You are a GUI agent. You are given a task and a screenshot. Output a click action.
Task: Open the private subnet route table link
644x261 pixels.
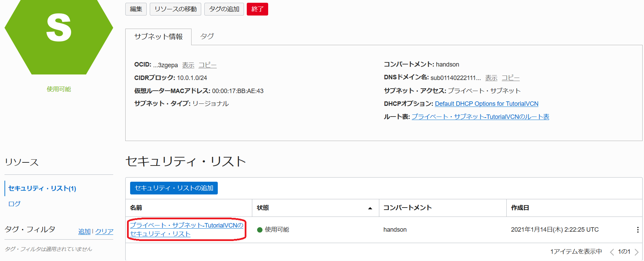click(480, 117)
